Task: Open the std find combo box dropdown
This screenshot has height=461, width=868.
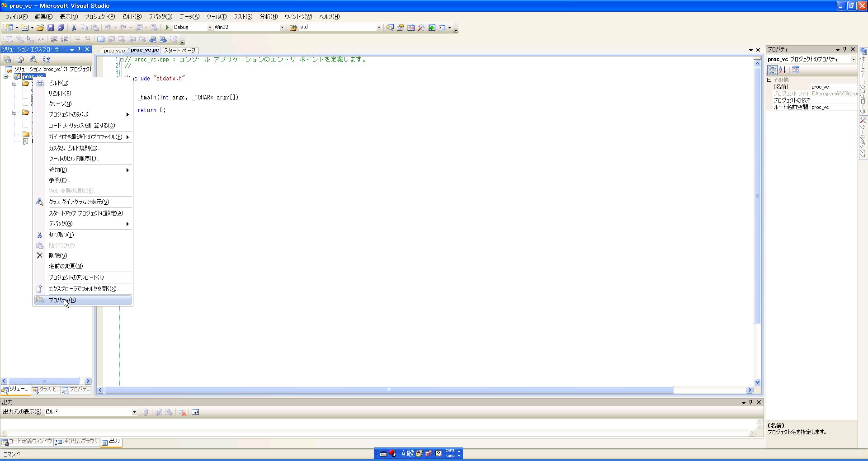Action: point(379,28)
